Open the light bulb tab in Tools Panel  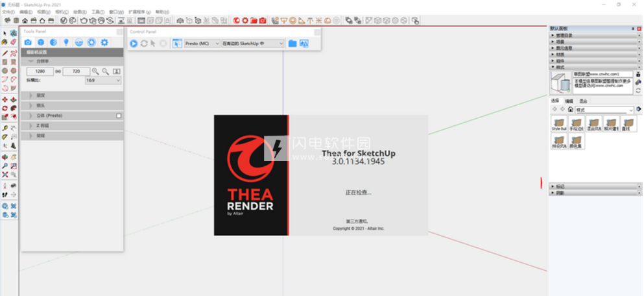tap(66, 42)
